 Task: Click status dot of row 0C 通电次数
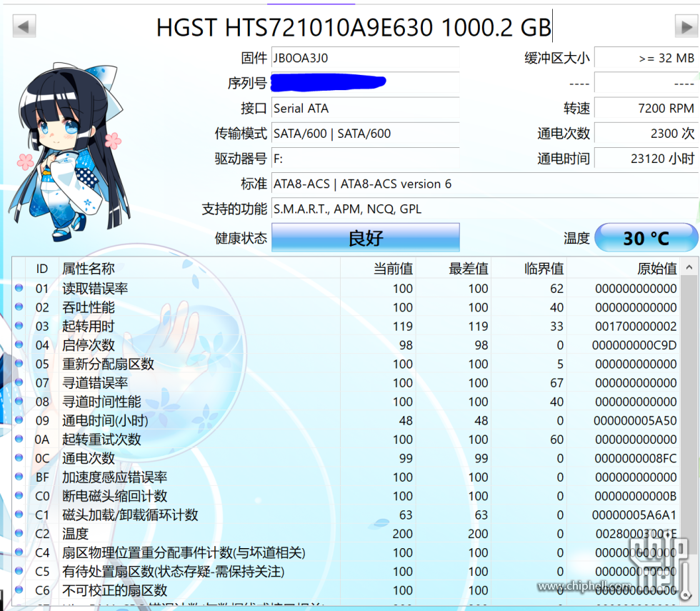pyautogui.click(x=19, y=457)
